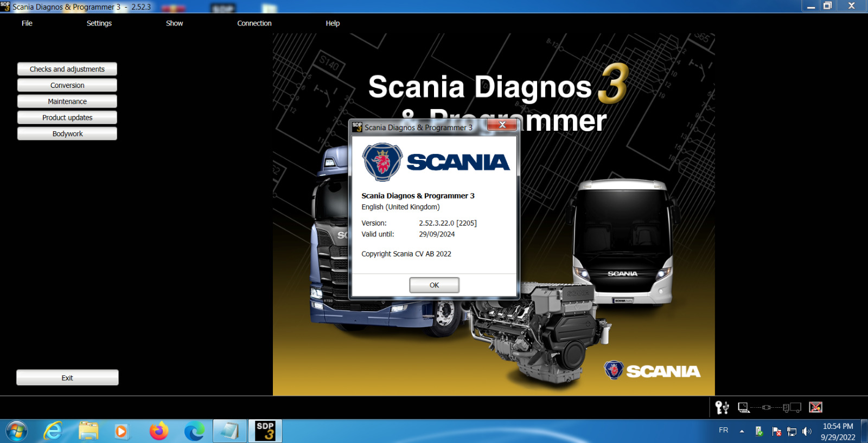
Task: Click the FR language indicator
Action: click(724, 430)
